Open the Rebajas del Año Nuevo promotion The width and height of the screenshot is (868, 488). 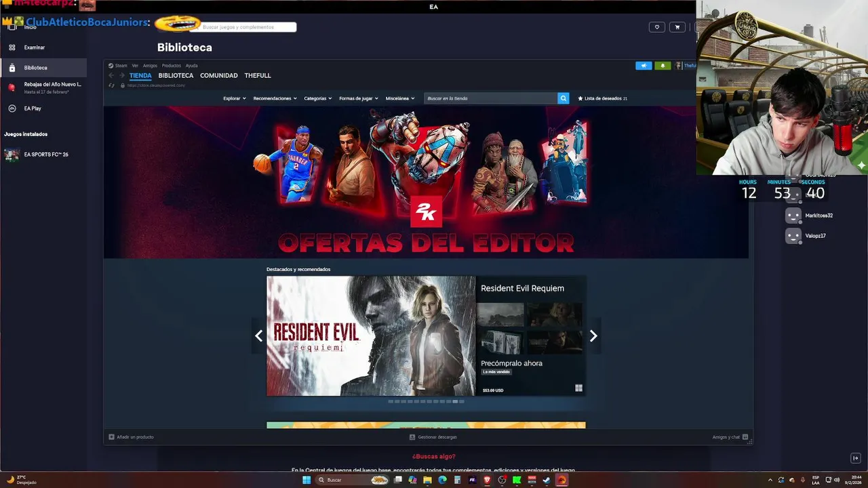43,87
